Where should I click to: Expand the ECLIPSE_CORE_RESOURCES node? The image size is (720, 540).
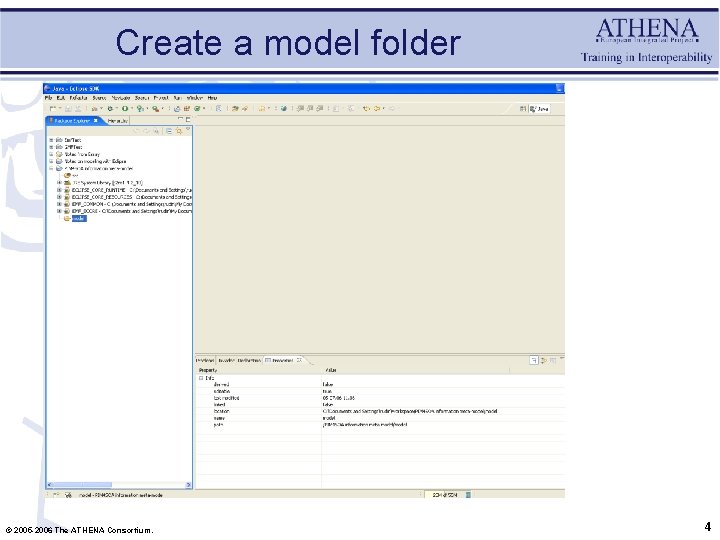pyautogui.click(x=59, y=197)
